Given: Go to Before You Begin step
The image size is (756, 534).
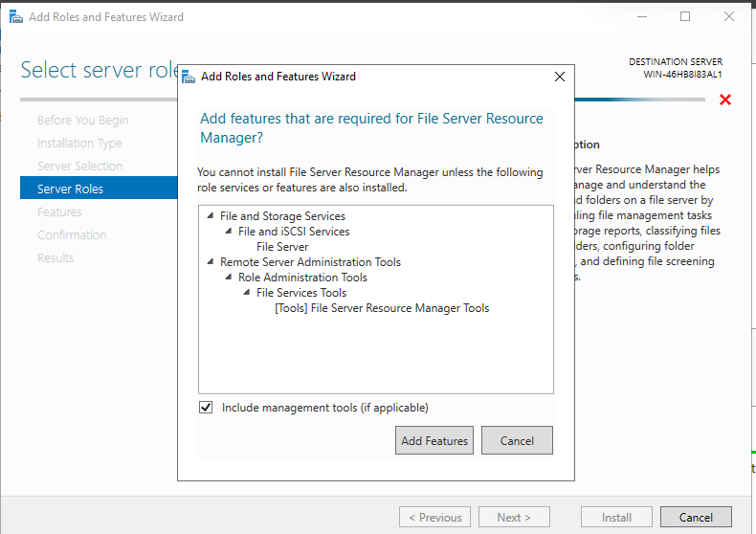Looking at the screenshot, I should pos(82,120).
